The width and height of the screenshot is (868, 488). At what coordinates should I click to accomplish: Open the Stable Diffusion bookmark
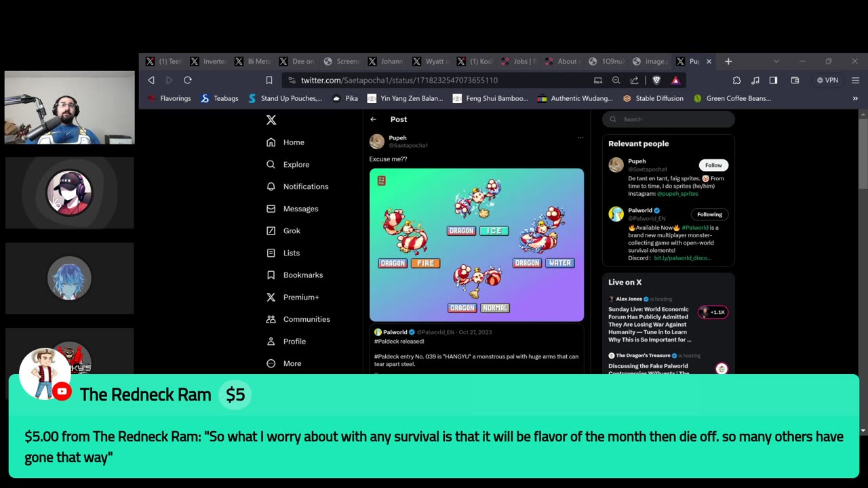tap(653, 98)
